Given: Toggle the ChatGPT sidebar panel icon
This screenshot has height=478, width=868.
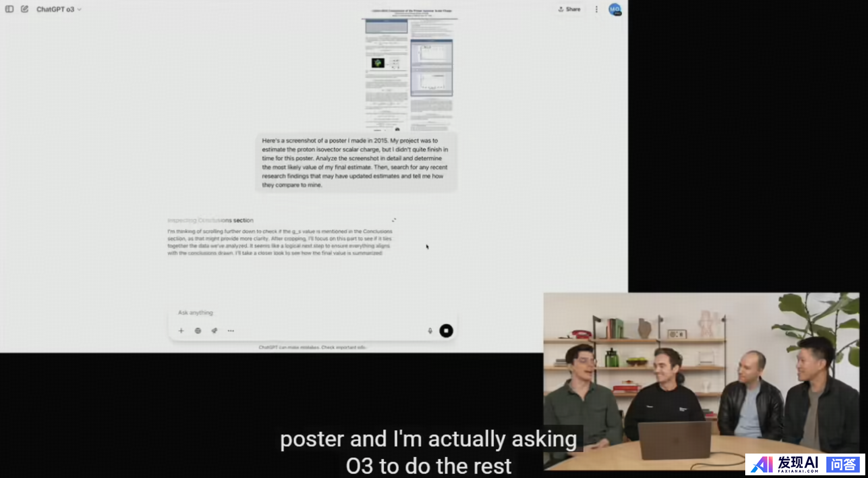Looking at the screenshot, I should [9, 9].
